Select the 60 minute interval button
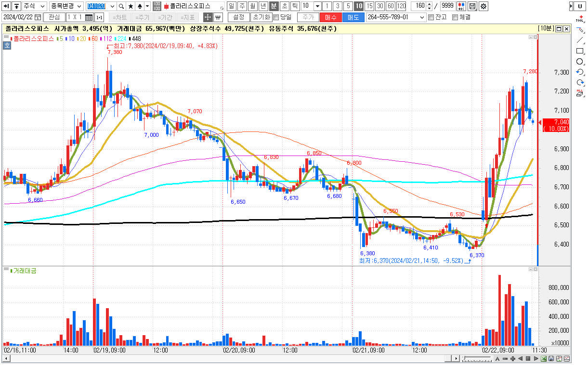 [x=391, y=6]
